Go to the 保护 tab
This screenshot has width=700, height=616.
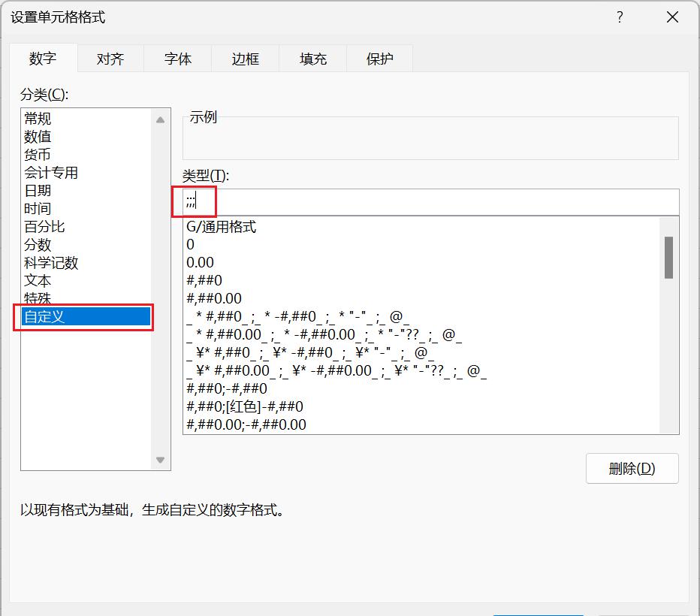(379, 59)
